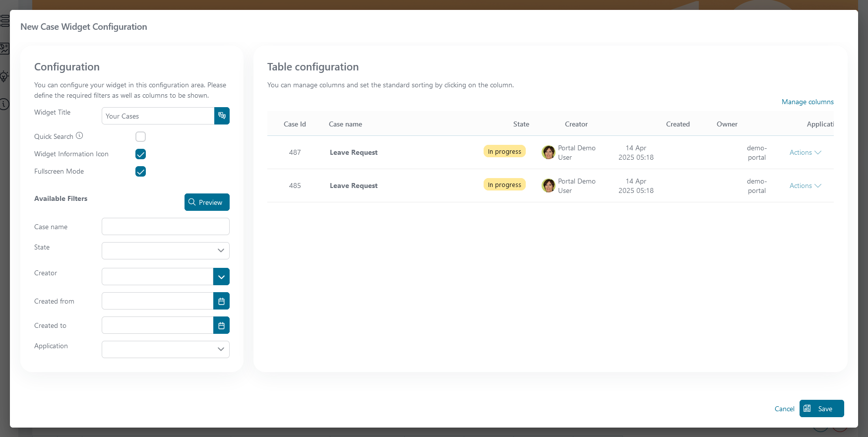Click the Save button

[x=821, y=409]
